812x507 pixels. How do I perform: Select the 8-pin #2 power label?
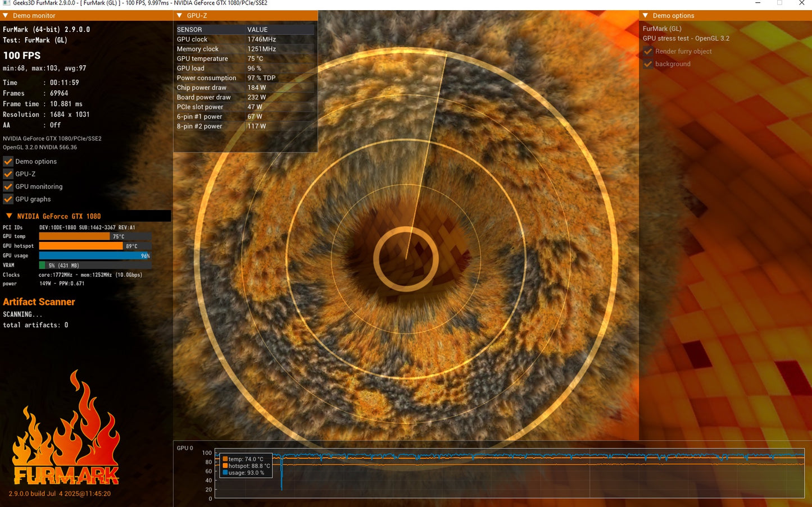point(199,126)
